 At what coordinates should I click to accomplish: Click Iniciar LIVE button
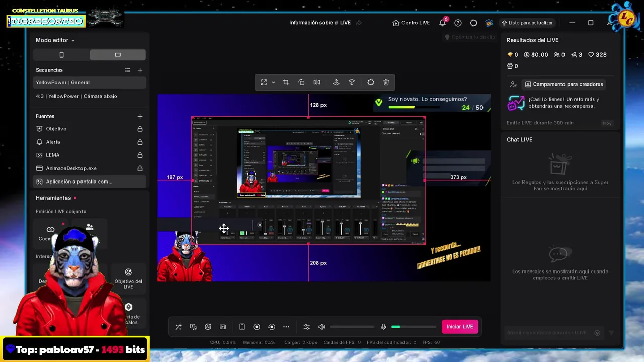click(460, 327)
